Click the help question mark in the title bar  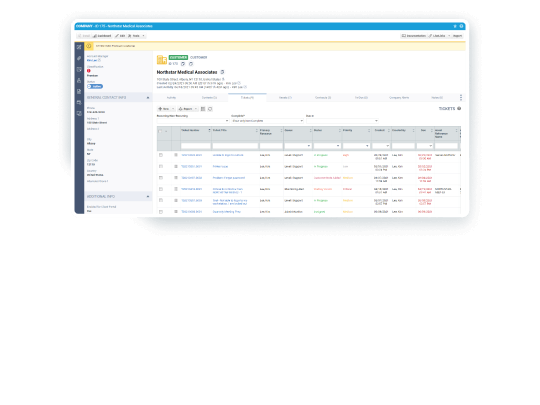pyautogui.click(x=461, y=26)
